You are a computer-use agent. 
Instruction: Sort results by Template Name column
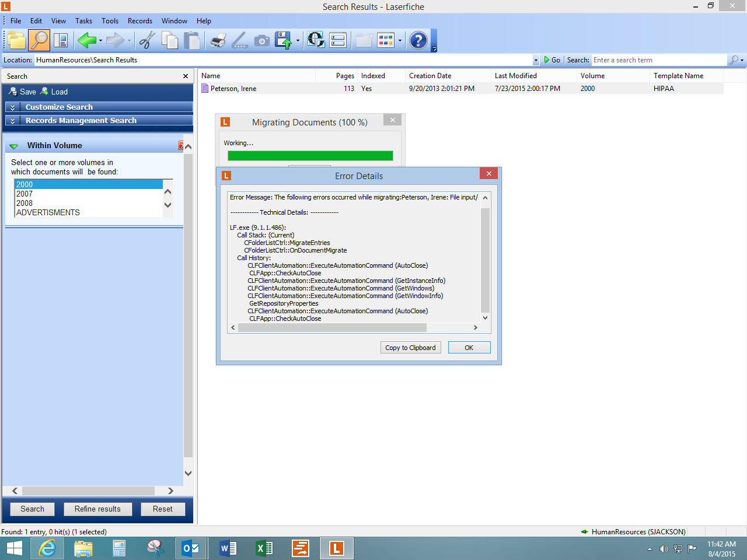click(x=686, y=76)
